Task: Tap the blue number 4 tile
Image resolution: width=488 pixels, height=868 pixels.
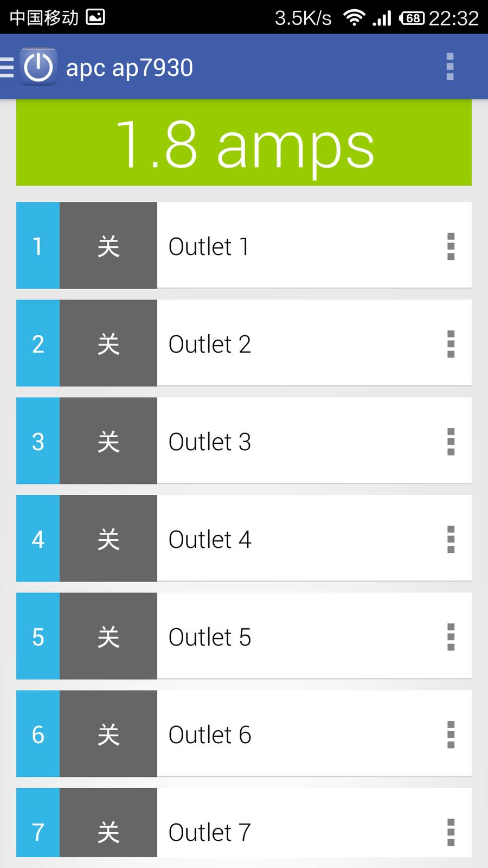Action: click(38, 539)
